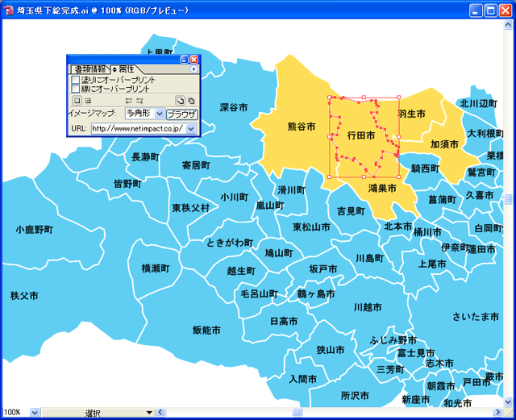516x420 pixels.
Task: Click the vertical scrollbar up arrow
Action: [509, 25]
